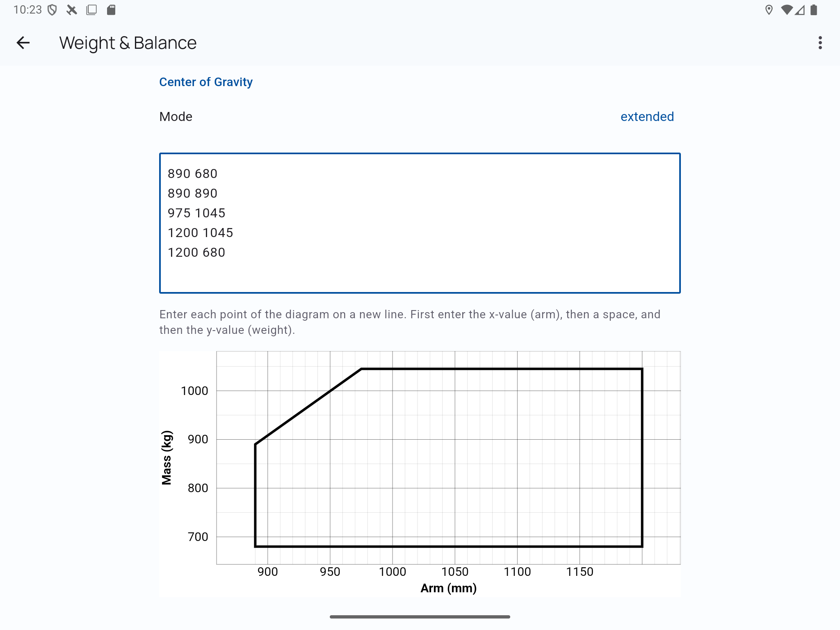The height and width of the screenshot is (630, 840).
Task: Click the Center of Gravity heading
Action: point(205,82)
